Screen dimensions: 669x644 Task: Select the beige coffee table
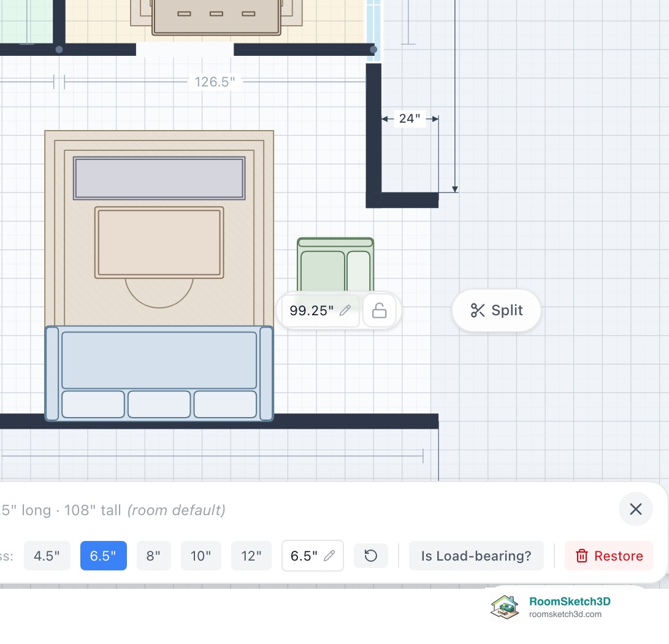159,243
